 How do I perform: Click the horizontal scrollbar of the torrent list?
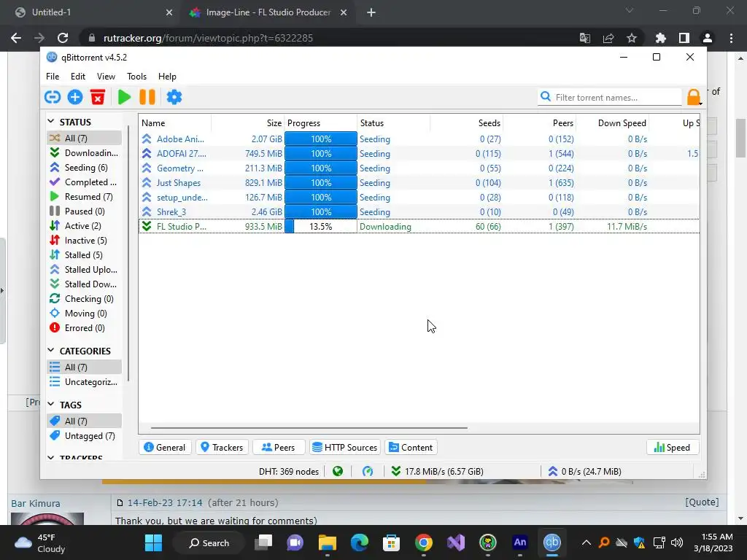(309, 427)
